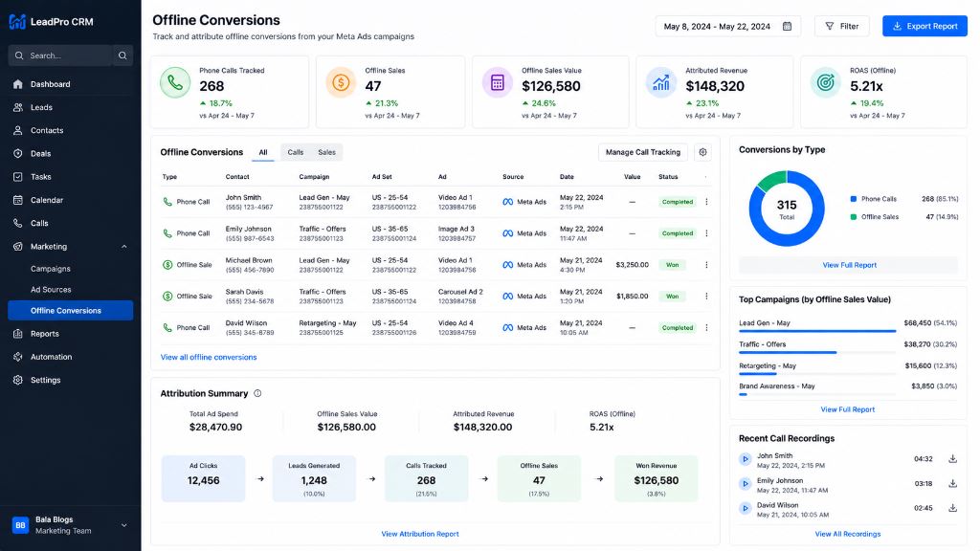Viewport: 980px width, 551px height.
Task: Click in the sidebar Search field
Action: pos(60,55)
